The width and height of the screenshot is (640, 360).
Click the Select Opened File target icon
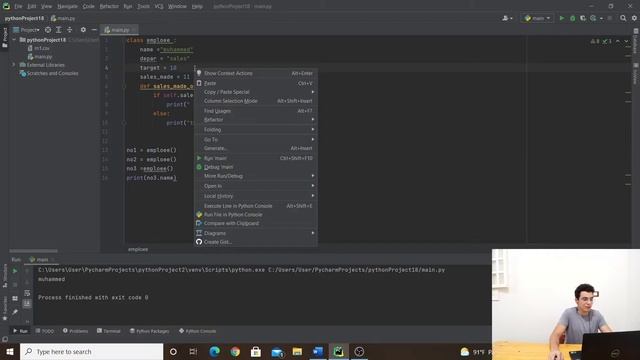pyautogui.click(x=48, y=30)
